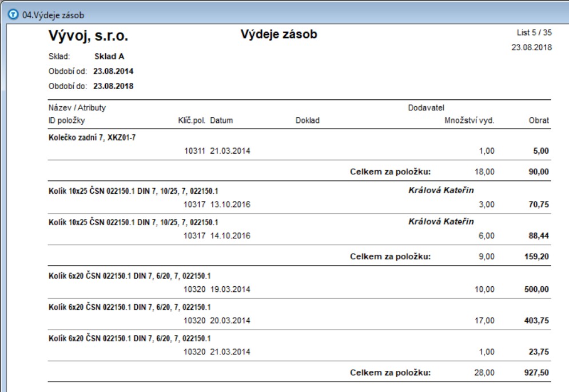Click the report heading Výdeje zásob
569x392 pixels.
(278, 34)
